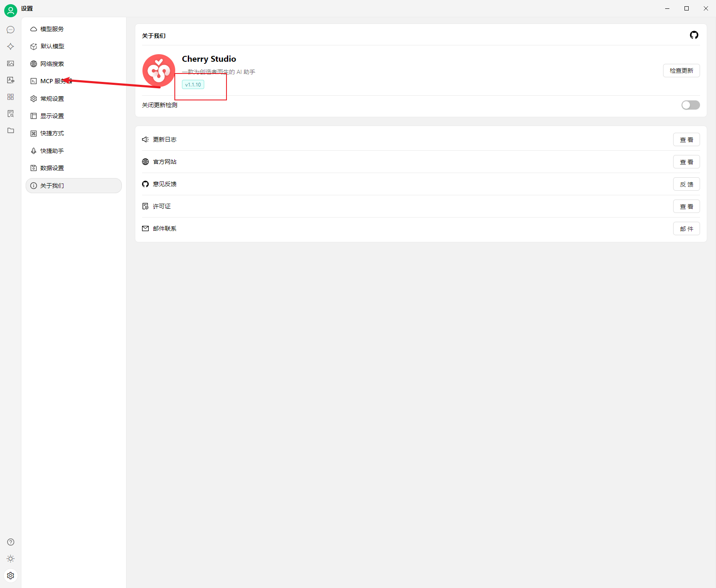Viewport: 716px width, 588px height.
Task: Go to 常规设置 section
Action: (74, 99)
